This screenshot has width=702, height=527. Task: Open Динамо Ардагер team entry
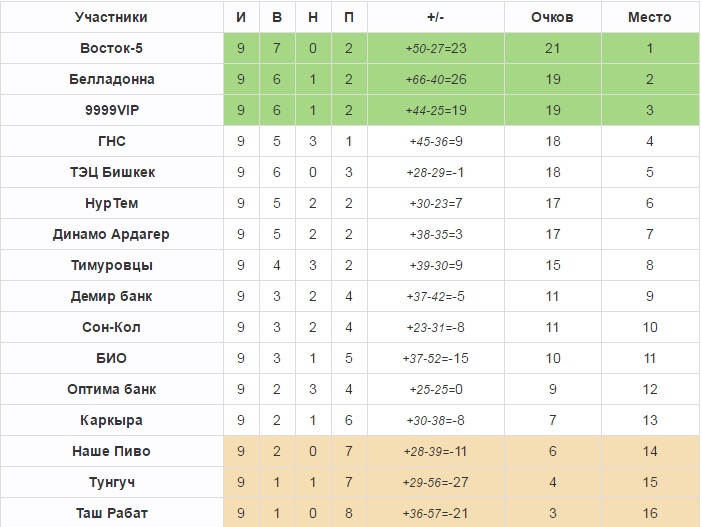pos(111,234)
